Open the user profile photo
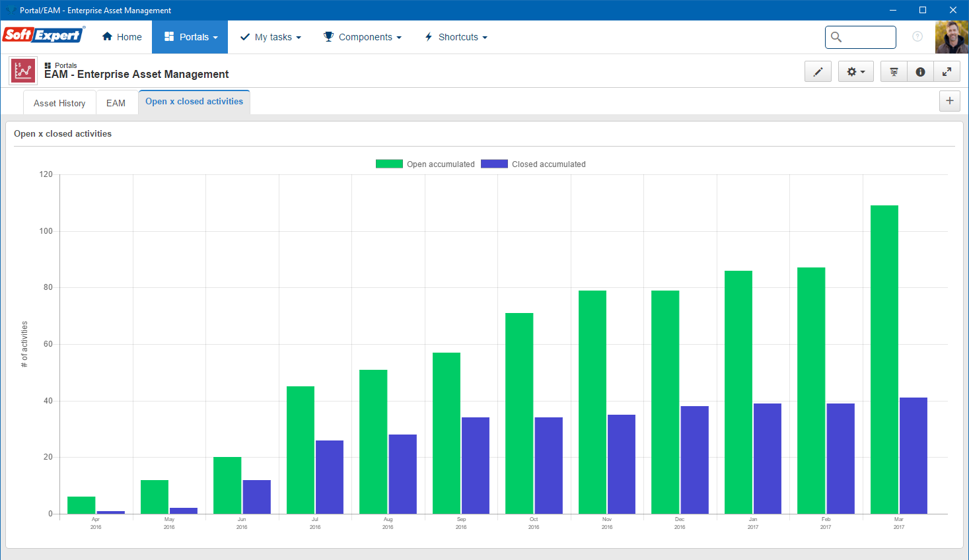The width and height of the screenshot is (969, 560). [x=952, y=37]
